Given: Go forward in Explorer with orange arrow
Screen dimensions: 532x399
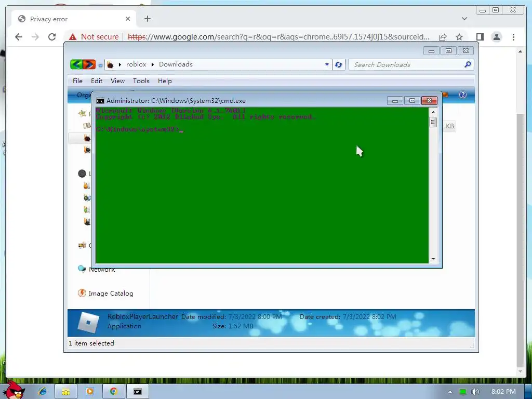Looking at the screenshot, I should coord(89,64).
